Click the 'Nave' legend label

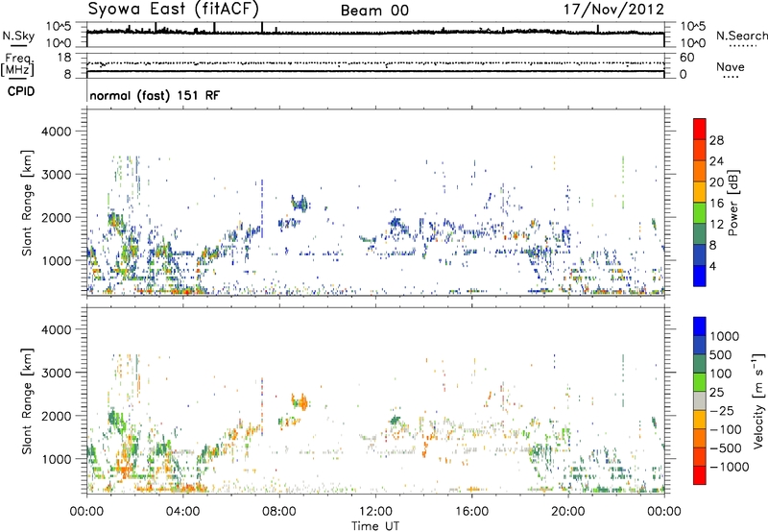730,67
